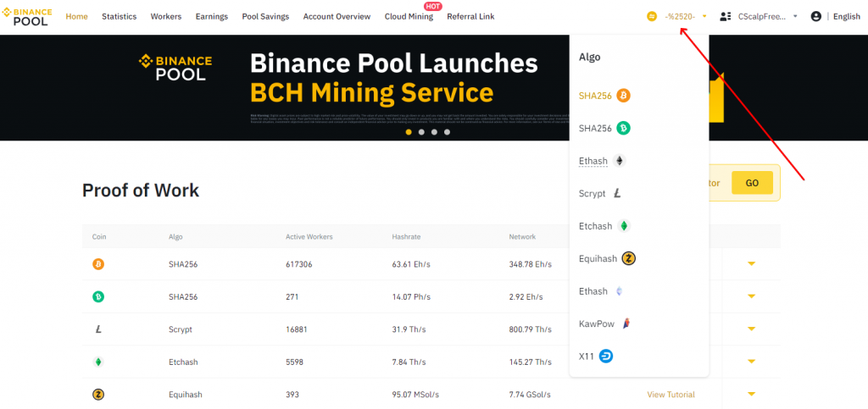Open the Referral Link page
The height and width of the screenshot is (409, 868).
(x=470, y=17)
